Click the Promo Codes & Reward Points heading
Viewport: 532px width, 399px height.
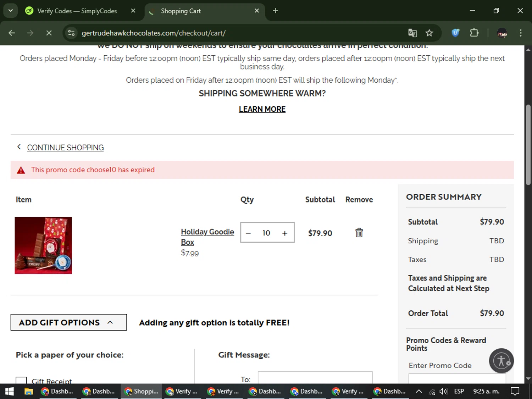446,344
